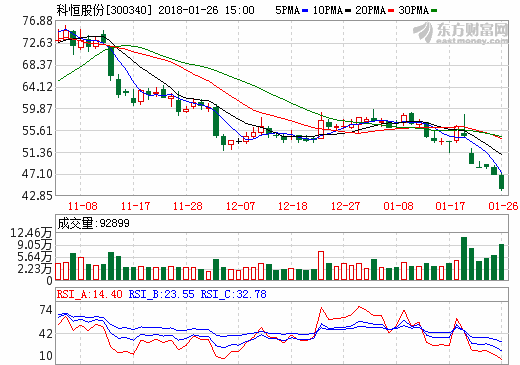Screen dimensions: 520x365
Task: Click the RSI_C:32.78 indicator label
Action: point(233,294)
